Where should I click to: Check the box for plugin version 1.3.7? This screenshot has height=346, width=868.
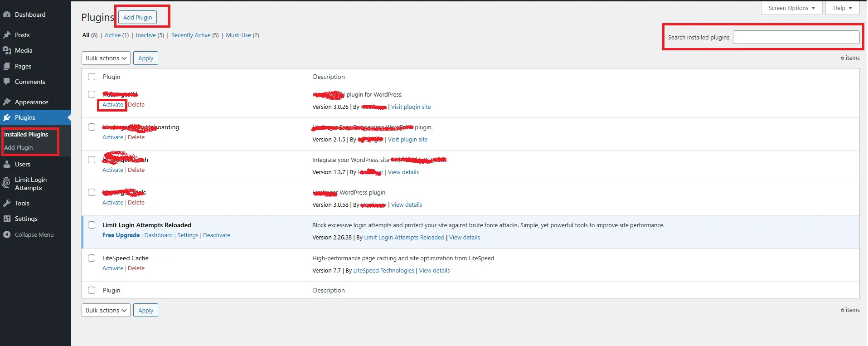click(92, 160)
